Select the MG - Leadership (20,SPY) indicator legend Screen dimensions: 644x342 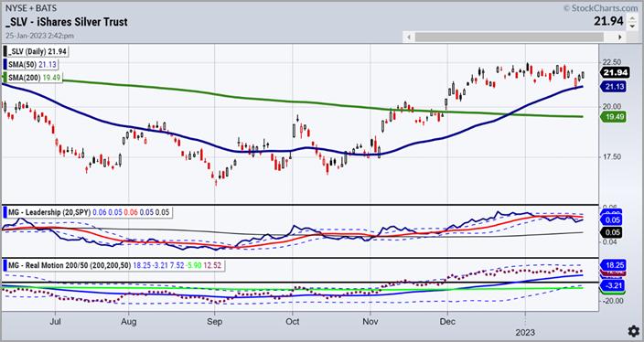coord(87,212)
